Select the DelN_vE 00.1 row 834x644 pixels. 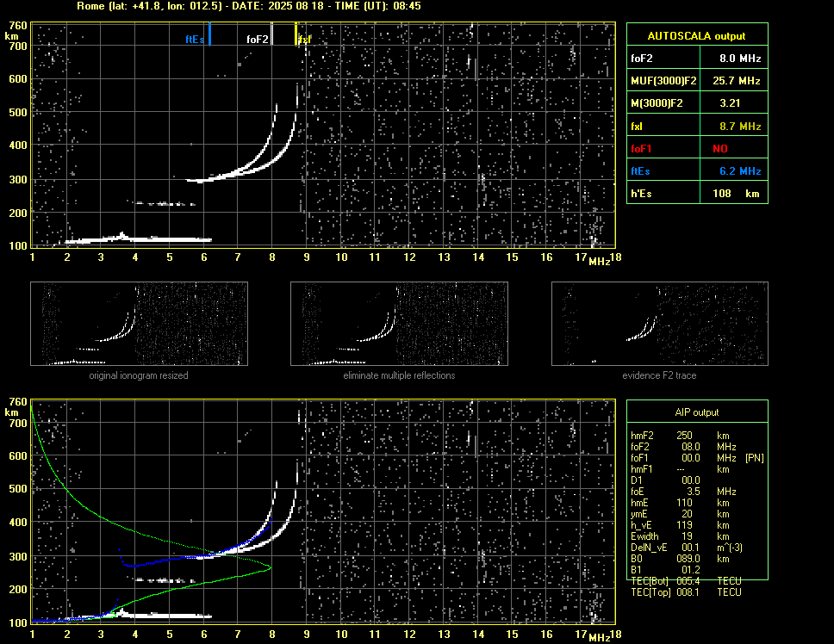(x=687, y=548)
